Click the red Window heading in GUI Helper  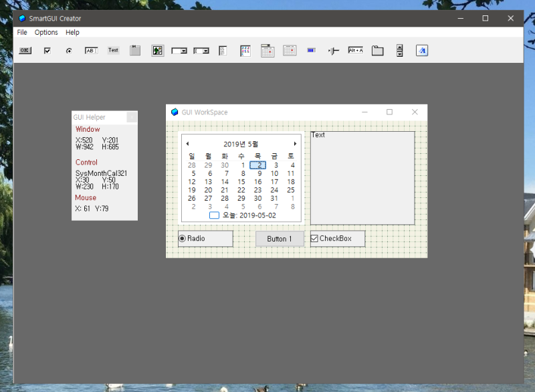click(x=88, y=129)
